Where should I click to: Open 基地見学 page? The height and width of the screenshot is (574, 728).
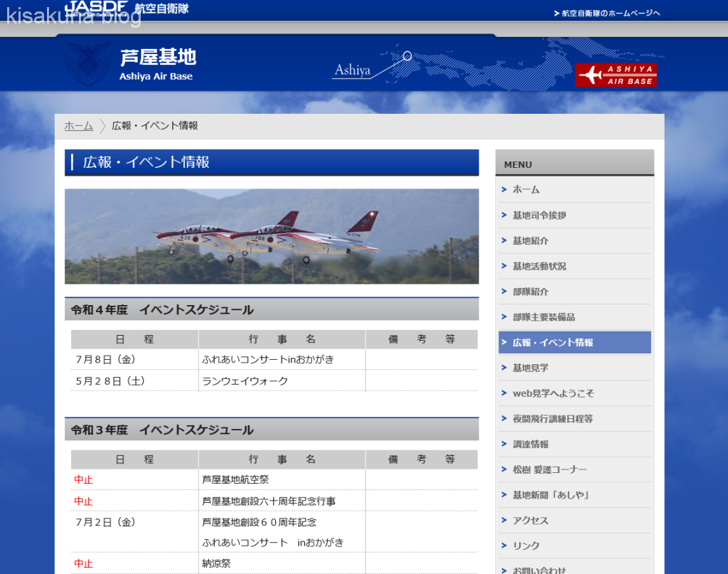530,368
